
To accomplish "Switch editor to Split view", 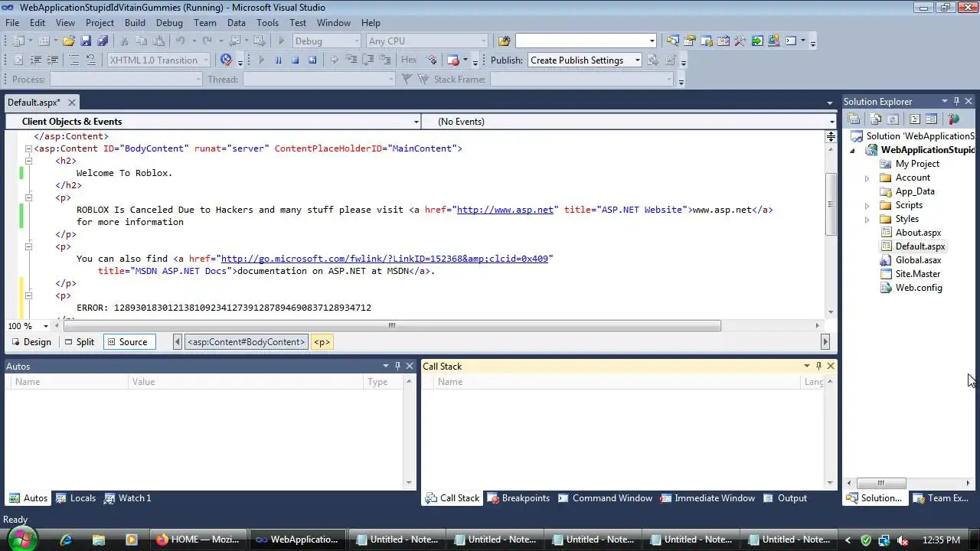I will click(x=80, y=342).
